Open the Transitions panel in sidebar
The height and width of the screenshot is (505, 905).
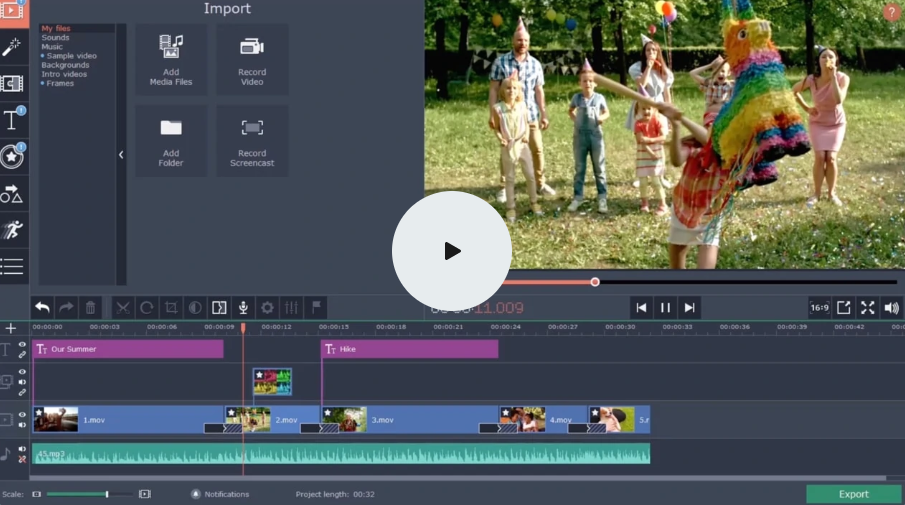click(12, 84)
